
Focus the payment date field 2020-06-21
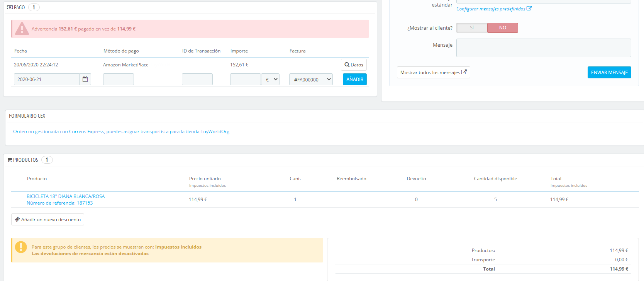pyautogui.click(x=47, y=80)
